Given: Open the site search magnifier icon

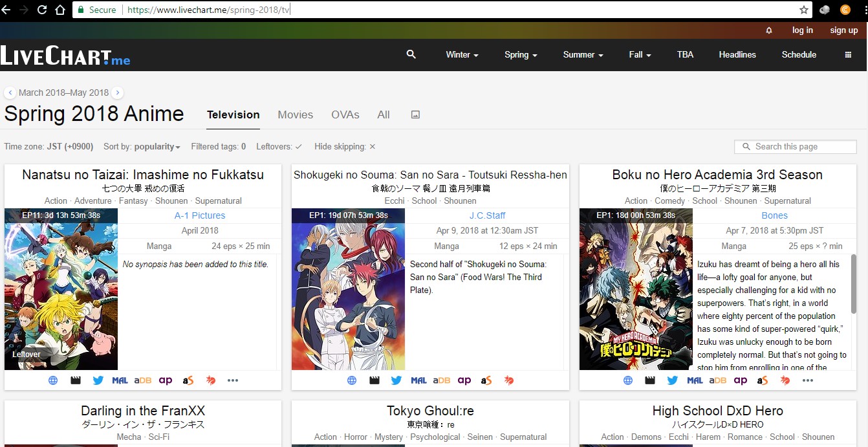Looking at the screenshot, I should click(411, 54).
